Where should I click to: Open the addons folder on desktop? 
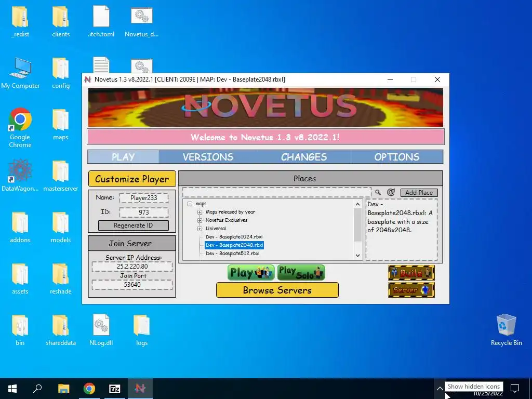[20, 228]
